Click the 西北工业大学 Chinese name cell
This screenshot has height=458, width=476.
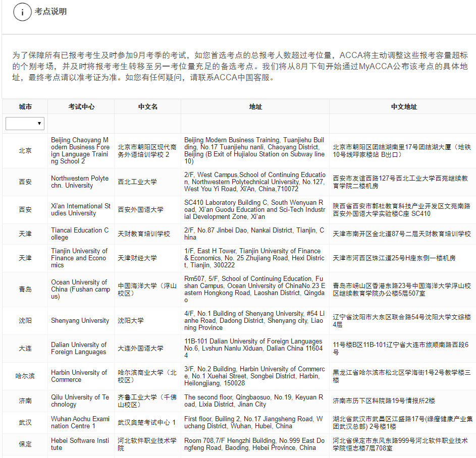coord(137,182)
